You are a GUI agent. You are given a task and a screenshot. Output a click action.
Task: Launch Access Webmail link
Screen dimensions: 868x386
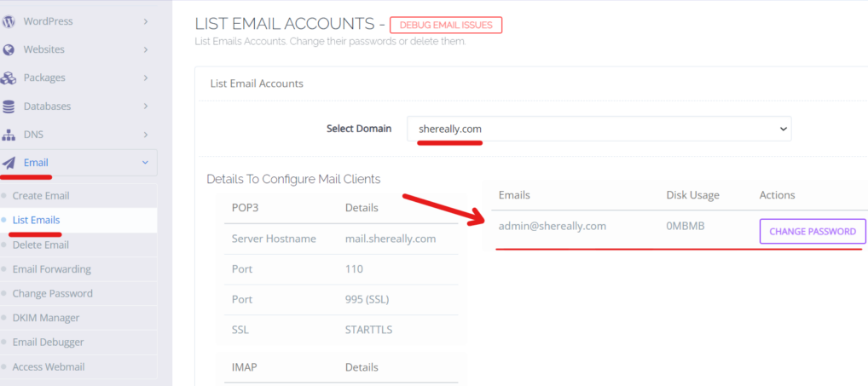49,367
